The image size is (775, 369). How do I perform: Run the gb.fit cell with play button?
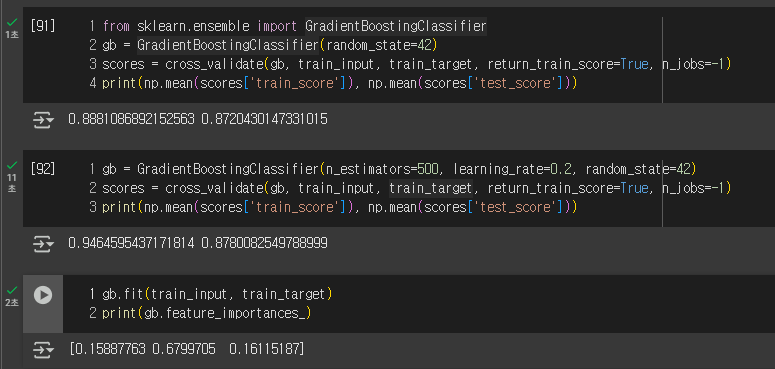pos(43,295)
